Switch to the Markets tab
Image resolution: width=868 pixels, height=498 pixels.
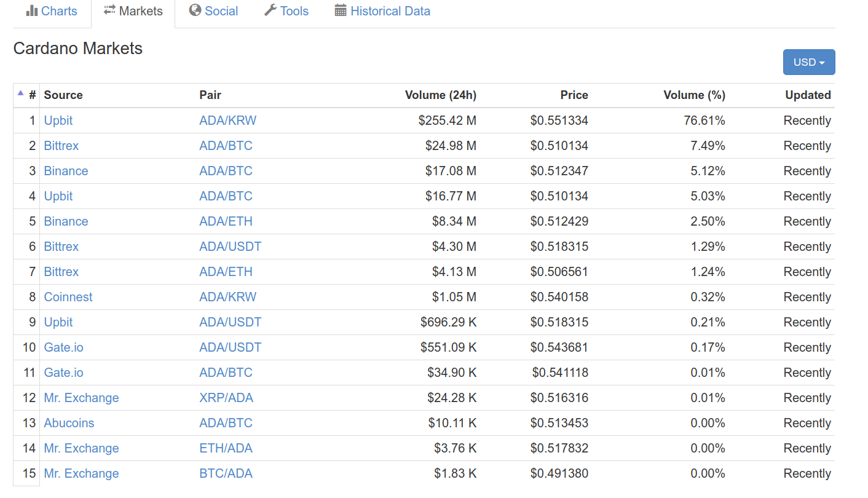click(x=133, y=11)
